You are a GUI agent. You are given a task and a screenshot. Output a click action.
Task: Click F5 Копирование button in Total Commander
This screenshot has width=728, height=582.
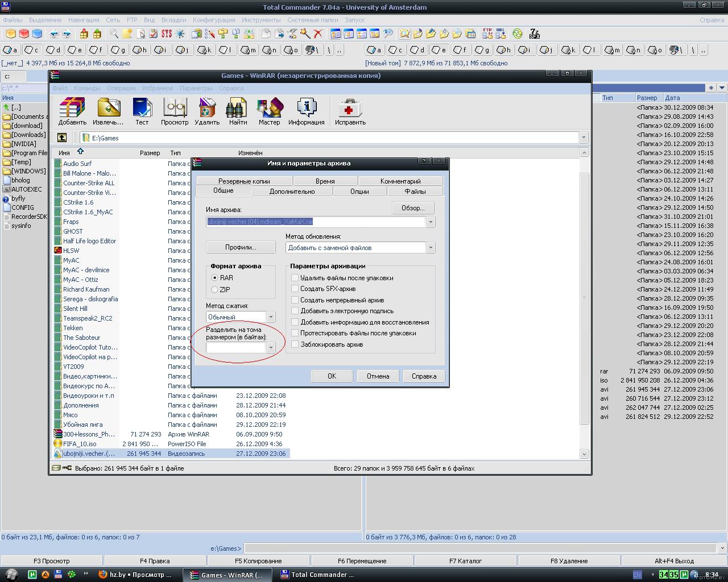pos(258,561)
